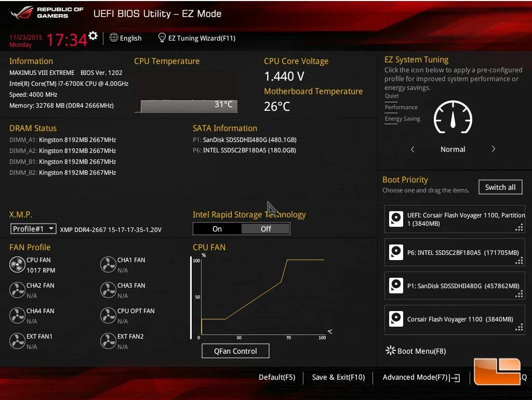Open QFan Control
532x400 pixels.
click(235, 351)
